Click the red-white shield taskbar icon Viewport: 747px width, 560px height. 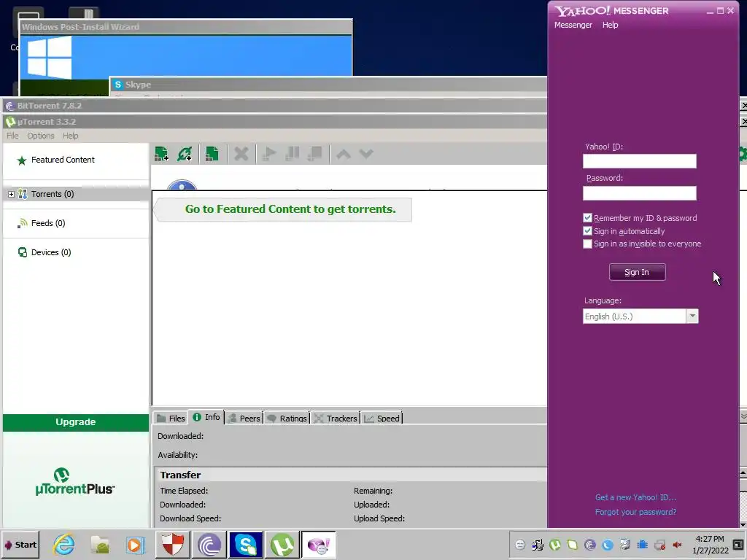pyautogui.click(x=173, y=545)
